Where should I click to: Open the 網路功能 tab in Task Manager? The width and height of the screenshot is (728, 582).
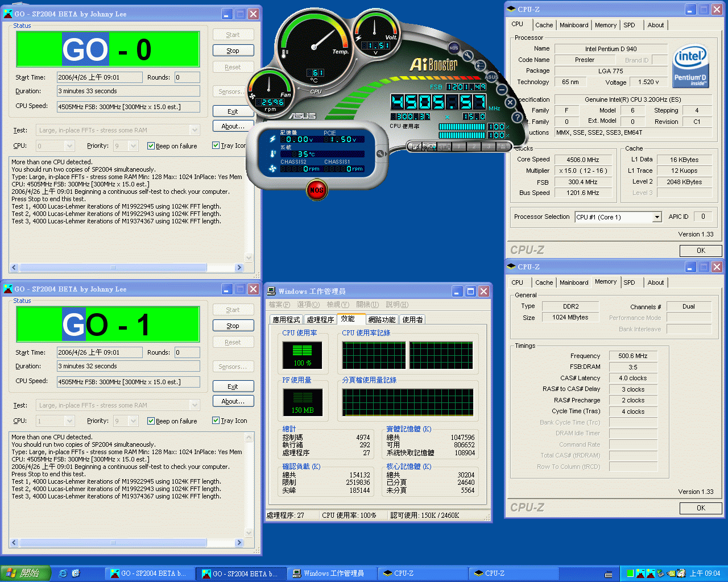[382, 320]
